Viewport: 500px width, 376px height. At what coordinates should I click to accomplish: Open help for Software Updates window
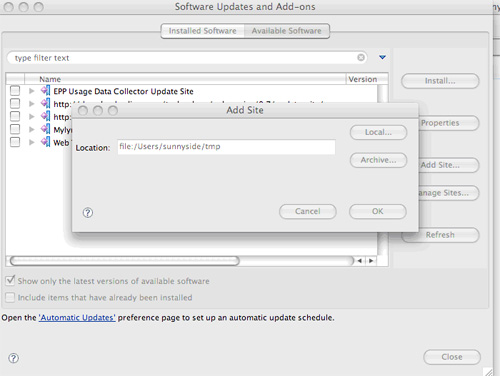coord(13,358)
